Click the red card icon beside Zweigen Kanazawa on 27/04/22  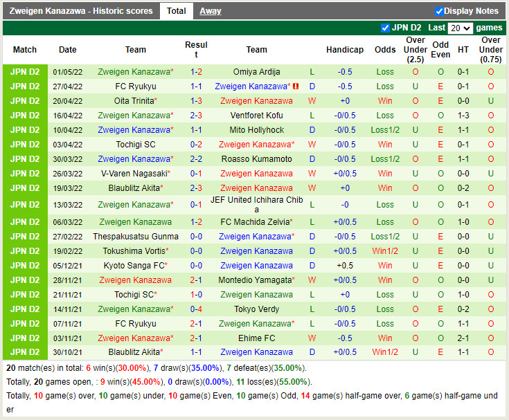tap(296, 86)
